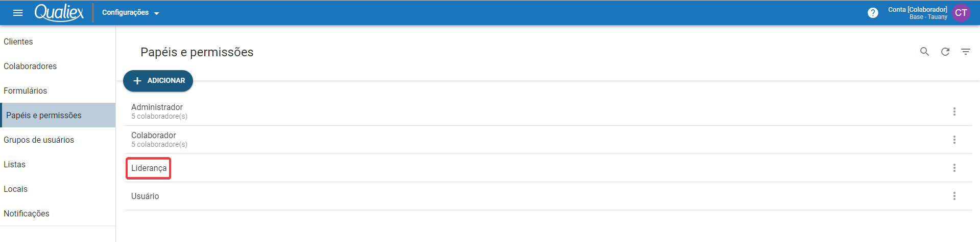Open more options for Liderança role
980x242 pixels.
[x=954, y=168]
